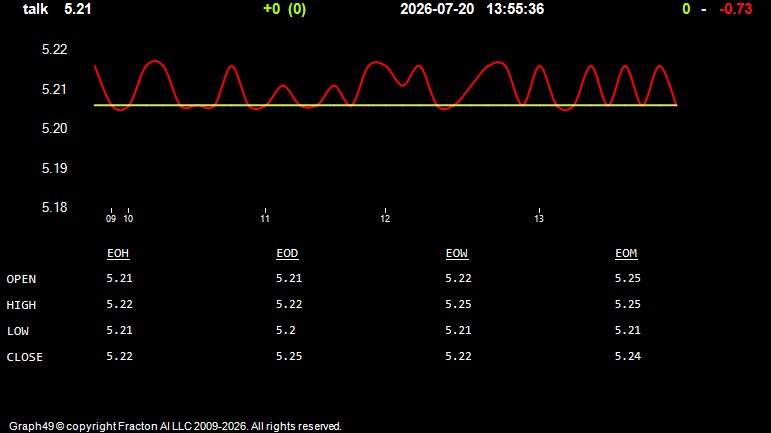Click the OPEN row label
The height and width of the screenshot is (433, 771).
point(21,279)
